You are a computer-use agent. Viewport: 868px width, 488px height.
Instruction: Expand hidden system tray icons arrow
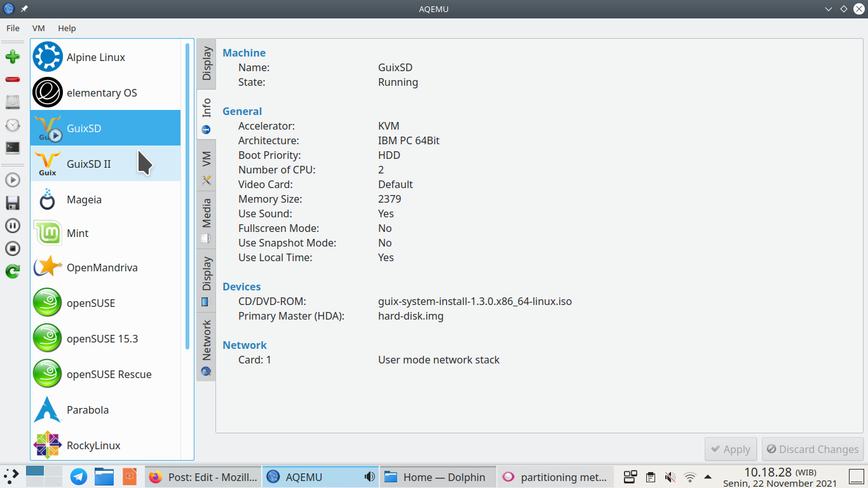(x=708, y=477)
